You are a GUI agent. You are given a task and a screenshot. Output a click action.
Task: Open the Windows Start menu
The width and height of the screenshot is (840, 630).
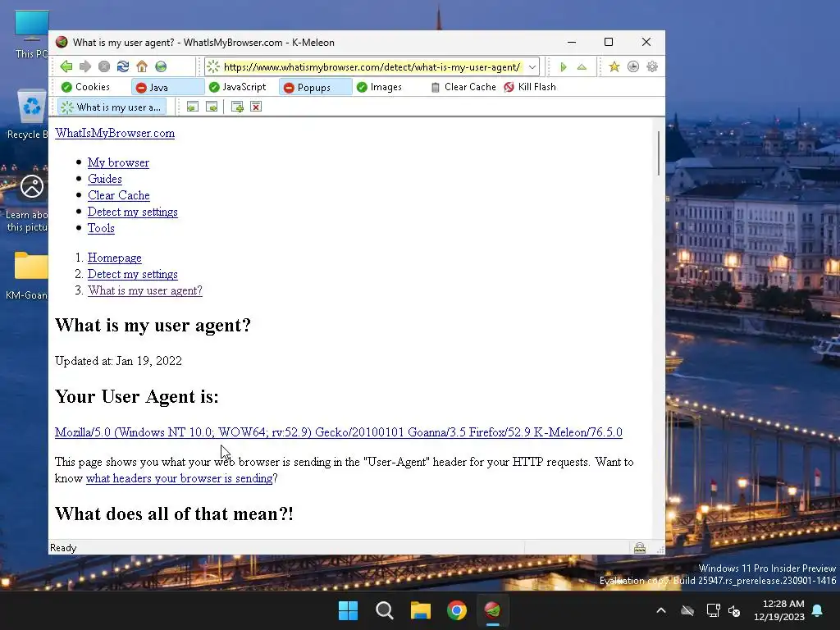click(348, 610)
